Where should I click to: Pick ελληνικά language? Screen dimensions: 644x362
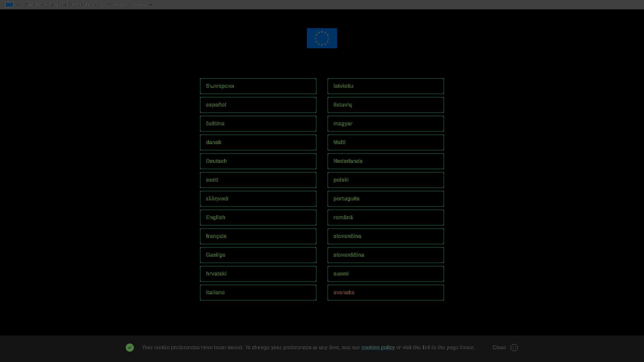(258, 199)
